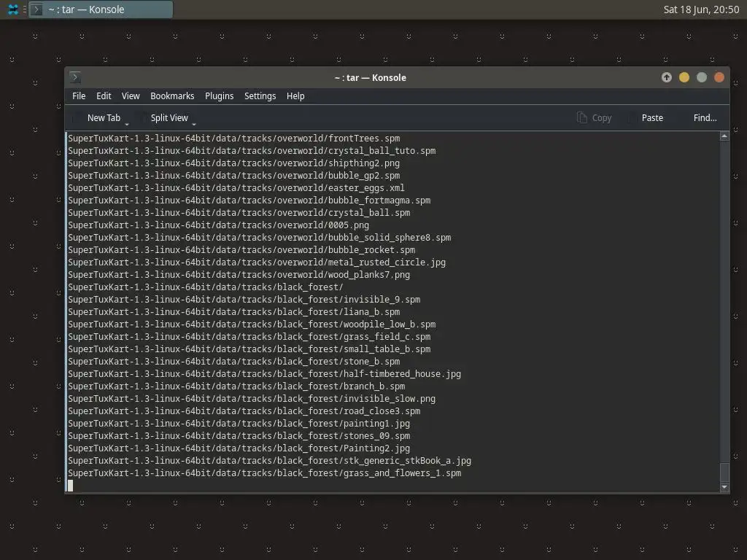
Task: Click the line ending with woodpile_low_b.spm
Action: pyautogui.click(x=252, y=324)
